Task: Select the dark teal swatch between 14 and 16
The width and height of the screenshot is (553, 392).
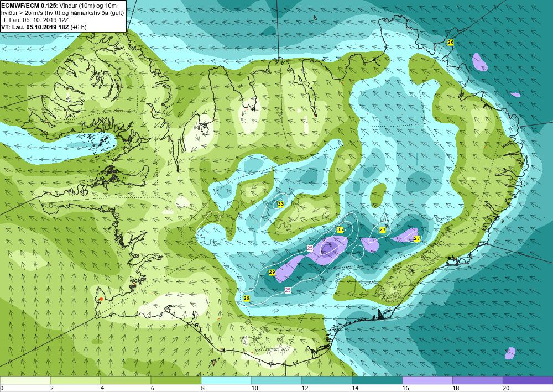Action: 377,380
